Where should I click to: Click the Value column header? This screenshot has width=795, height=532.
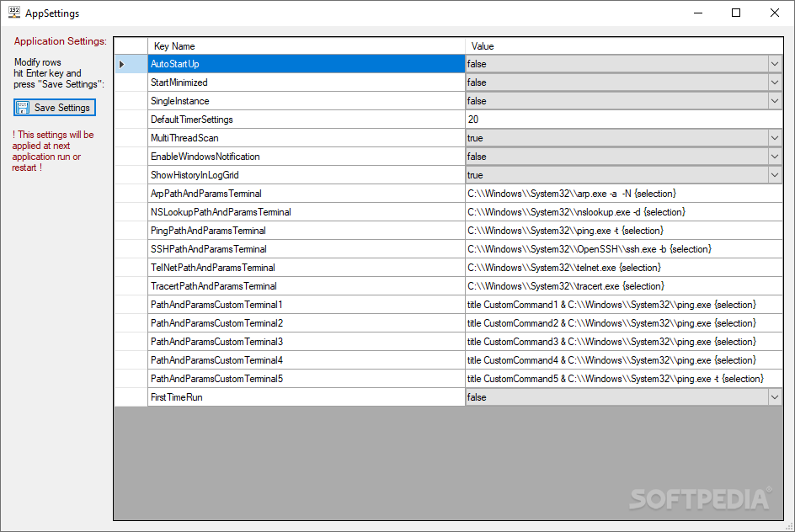(624, 46)
